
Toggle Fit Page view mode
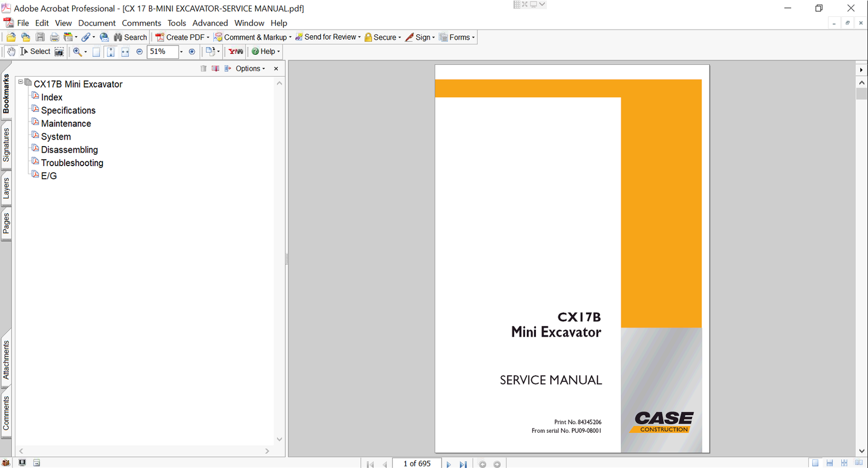[111, 52]
